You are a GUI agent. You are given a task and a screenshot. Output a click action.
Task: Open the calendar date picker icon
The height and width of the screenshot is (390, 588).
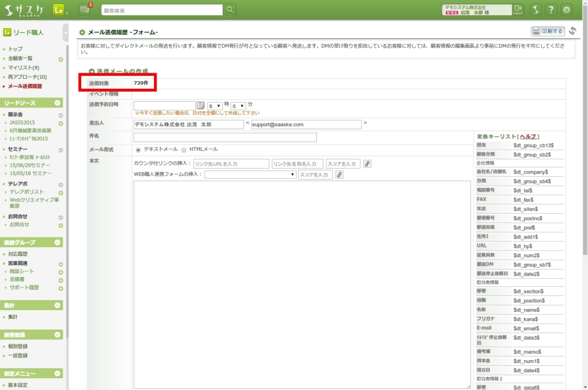201,105
